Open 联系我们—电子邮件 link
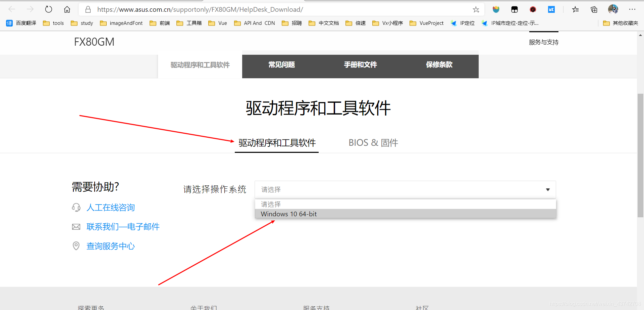The width and height of the screenshot is (644, 310). tap(123, 227)
